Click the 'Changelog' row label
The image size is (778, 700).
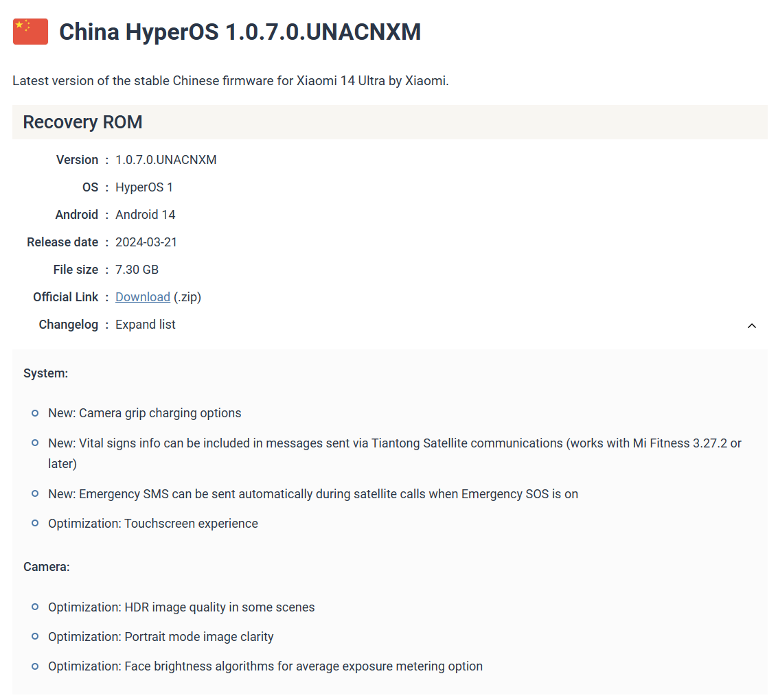69,325
